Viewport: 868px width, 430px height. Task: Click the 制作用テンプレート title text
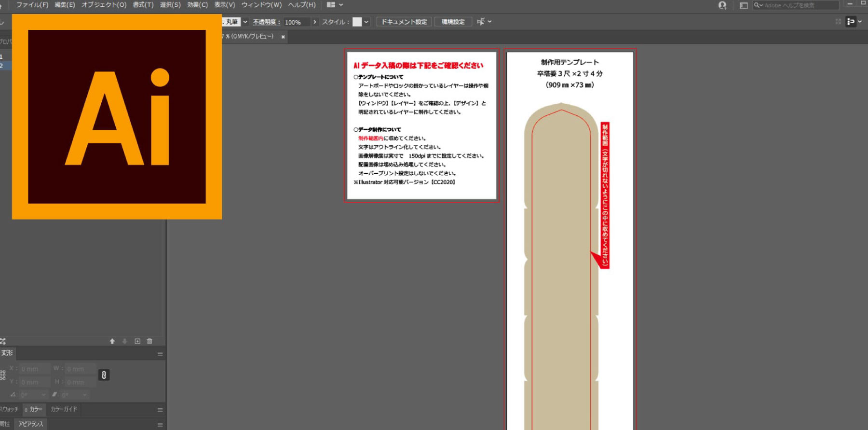point(570,62)
